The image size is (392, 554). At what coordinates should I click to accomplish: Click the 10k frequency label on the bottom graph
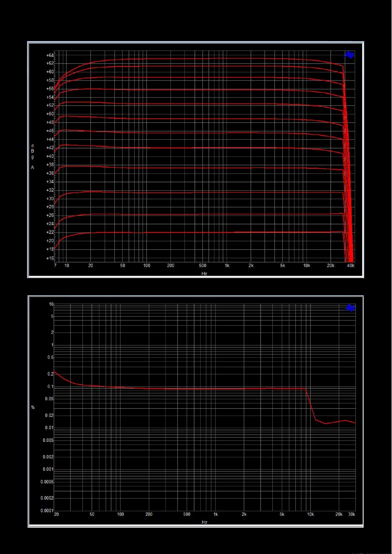(310, 515)
